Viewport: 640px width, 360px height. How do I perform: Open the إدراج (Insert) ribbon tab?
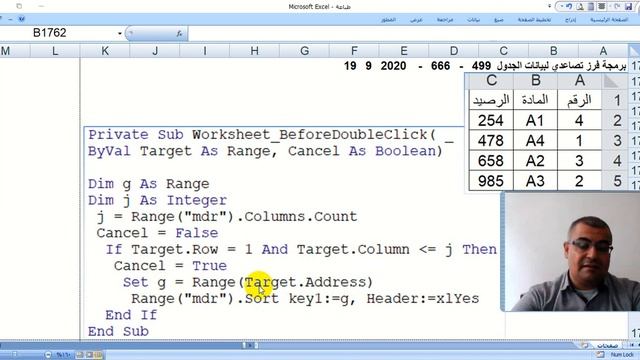[570, 20]
